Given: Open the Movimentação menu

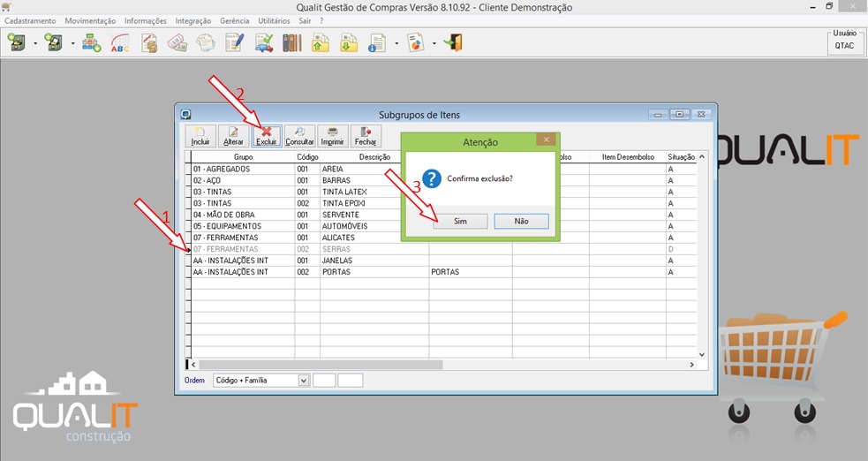Looking at the screenshot, I should [x=90, y=20].
